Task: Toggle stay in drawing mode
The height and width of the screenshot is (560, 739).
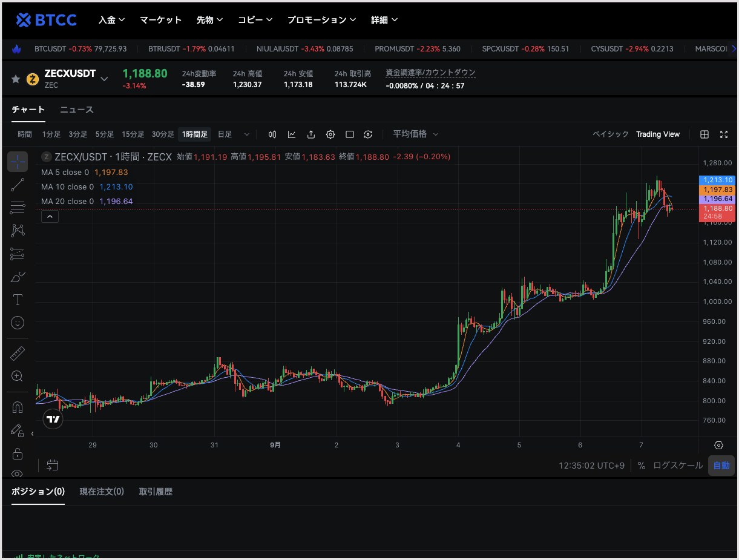Action: pos(18,430)
